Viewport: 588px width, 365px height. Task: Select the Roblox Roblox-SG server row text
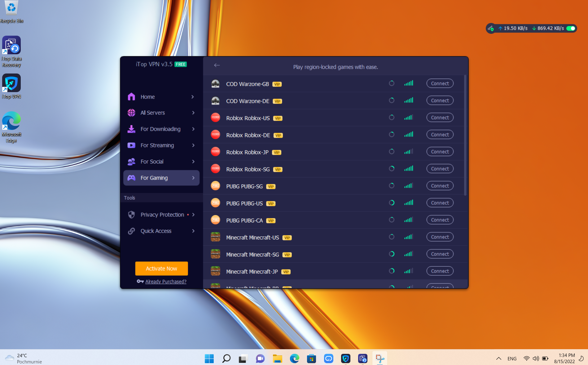(248, 169)
